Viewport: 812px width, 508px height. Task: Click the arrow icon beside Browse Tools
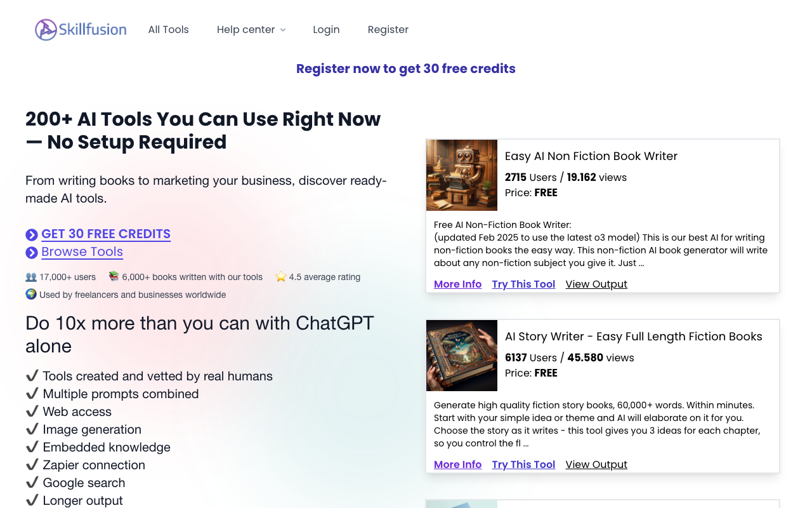(32, 253)
